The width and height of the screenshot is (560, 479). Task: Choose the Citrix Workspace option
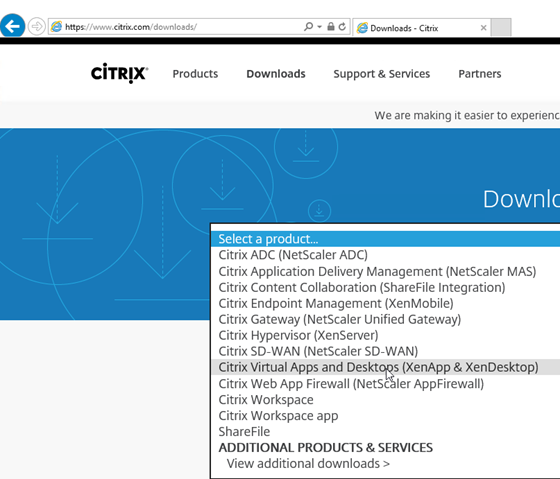(x=385, y=399)
